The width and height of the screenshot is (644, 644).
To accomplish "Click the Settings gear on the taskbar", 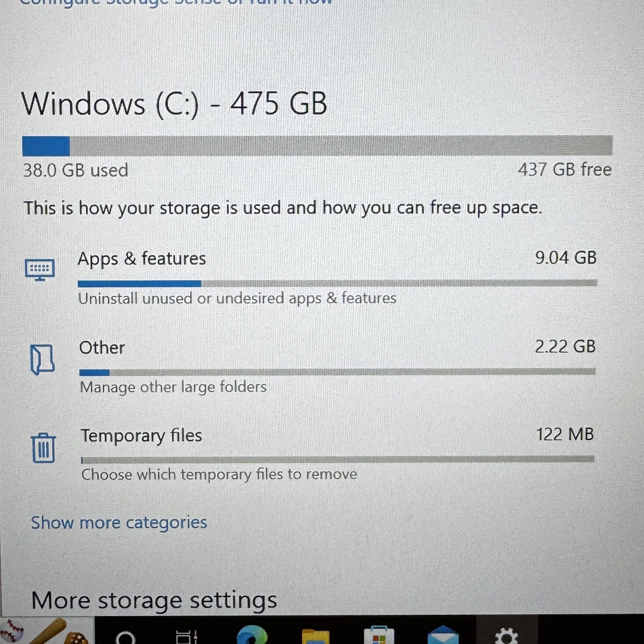I will tap(506, 636).
